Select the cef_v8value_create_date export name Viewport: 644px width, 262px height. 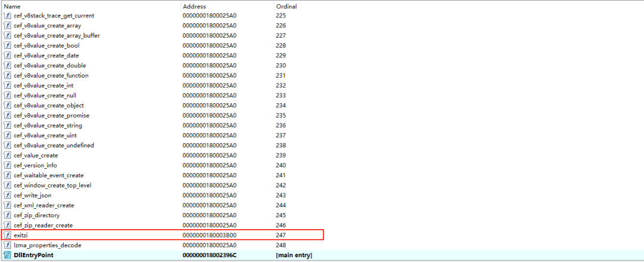tap(47, 56)
